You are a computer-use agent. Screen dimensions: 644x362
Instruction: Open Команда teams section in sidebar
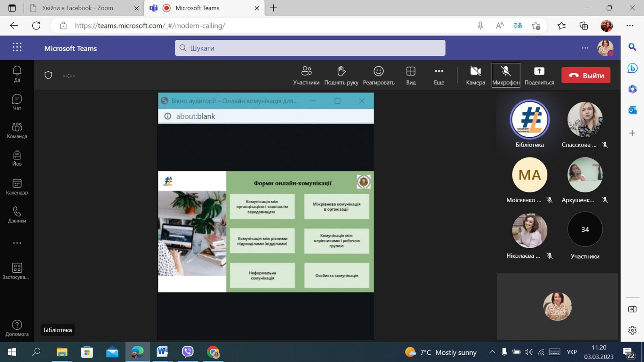[x=17, y=130]
